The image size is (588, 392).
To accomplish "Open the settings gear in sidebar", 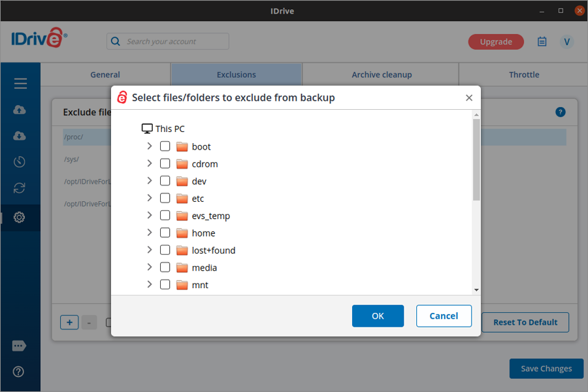I will pos(20,217).
